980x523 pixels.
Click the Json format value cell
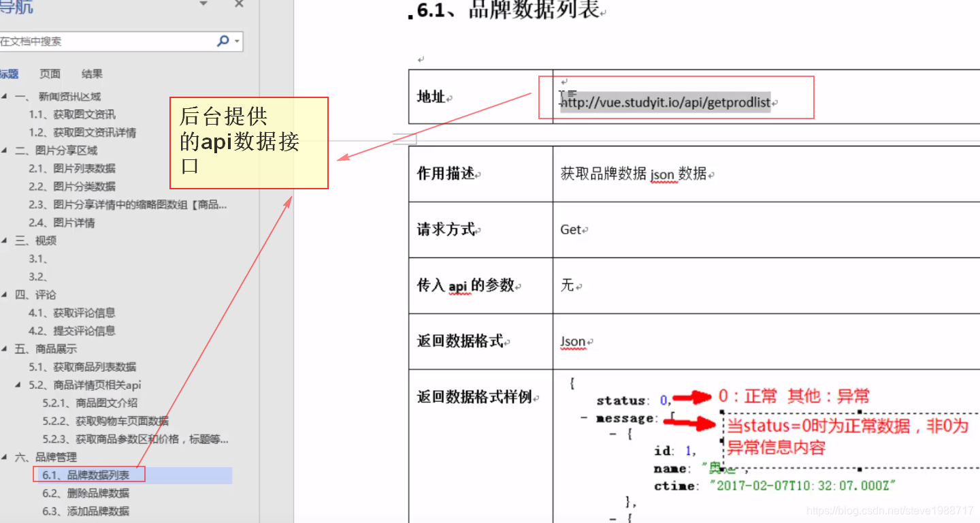click(766, 341)
